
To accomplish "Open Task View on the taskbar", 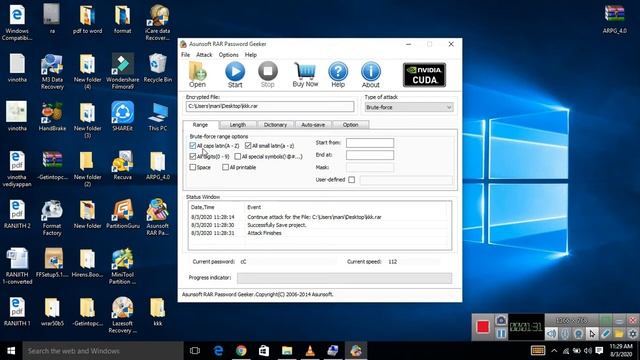I will point(195,351).
